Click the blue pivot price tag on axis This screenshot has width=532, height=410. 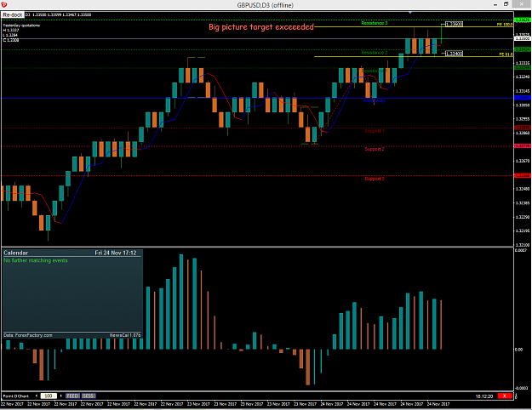[523, 98]
